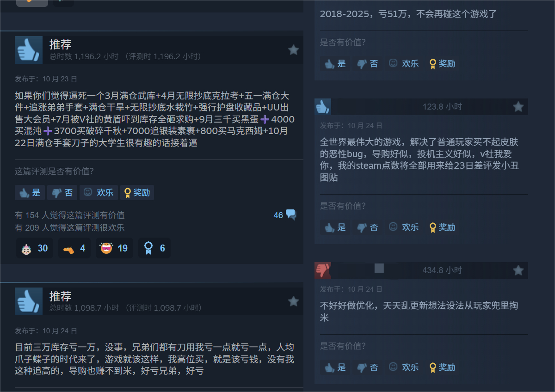Viewport: 555px width, 392px height.
Task: Vote 是 on the 1,196.2 hour review
Action: point(30,193)
